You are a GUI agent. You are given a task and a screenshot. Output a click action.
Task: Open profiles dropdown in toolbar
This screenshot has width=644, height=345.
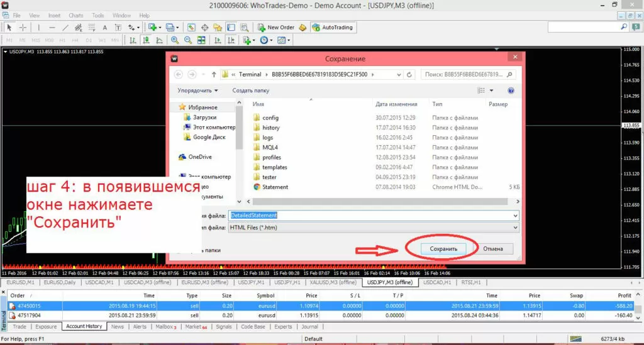(177, 28)
